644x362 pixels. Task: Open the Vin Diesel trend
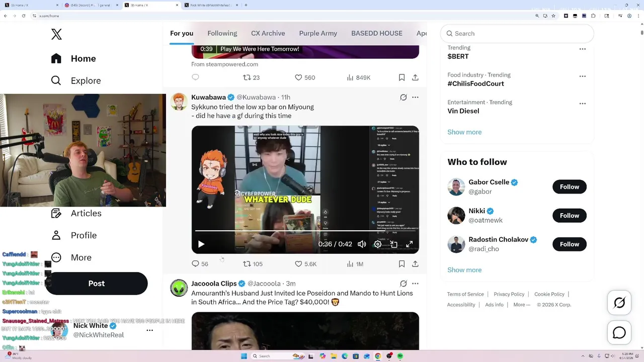463,111
